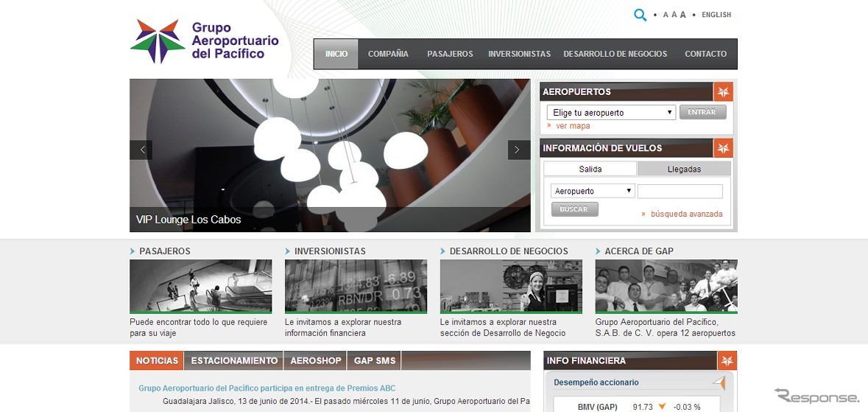
Task: Open the Inversionistas section heading
Action: [x=330, y=251]
